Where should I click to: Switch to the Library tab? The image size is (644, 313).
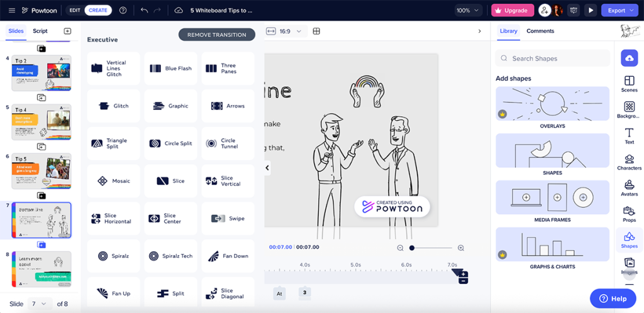pos(508,31)
